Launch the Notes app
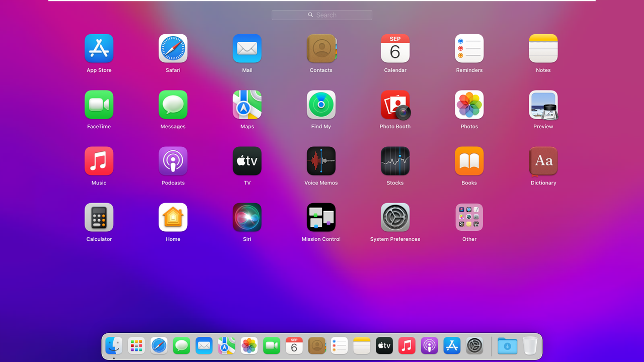Screen dimensions: 644x362 click(543, 49)
